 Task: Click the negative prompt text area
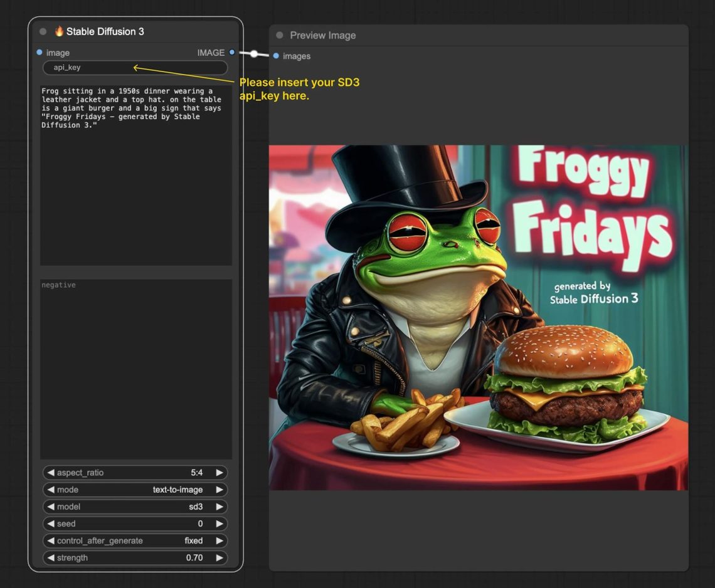[136, 369]
